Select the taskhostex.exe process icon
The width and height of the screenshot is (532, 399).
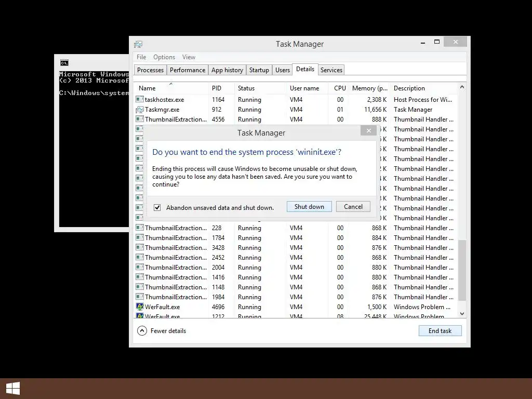(139, 99)
